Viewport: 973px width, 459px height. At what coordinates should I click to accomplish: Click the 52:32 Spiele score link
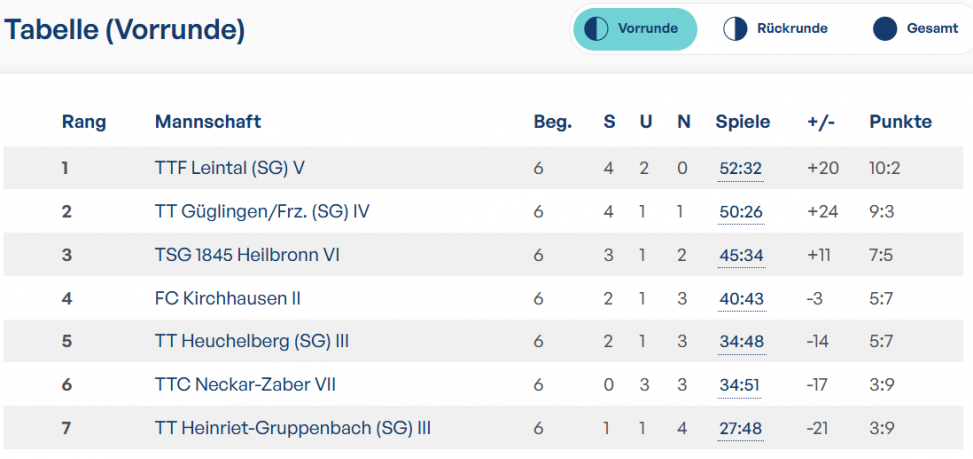(741, 169)
